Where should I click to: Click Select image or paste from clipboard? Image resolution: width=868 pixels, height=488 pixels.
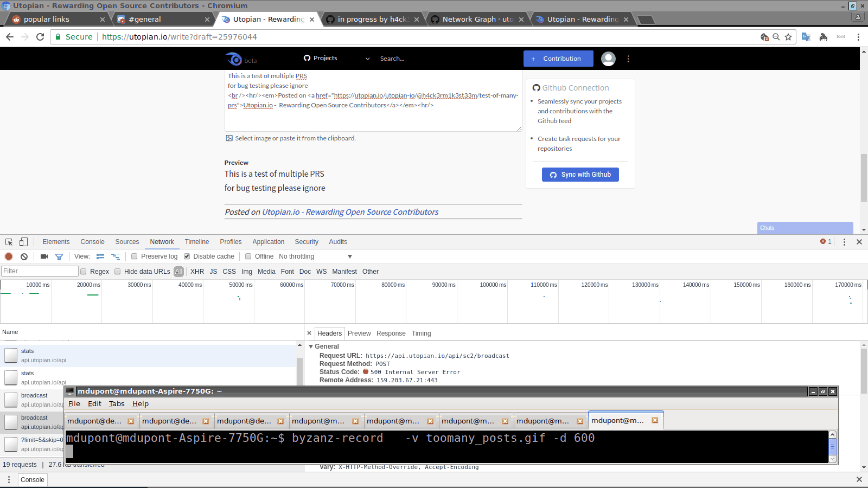coord(295,138)
